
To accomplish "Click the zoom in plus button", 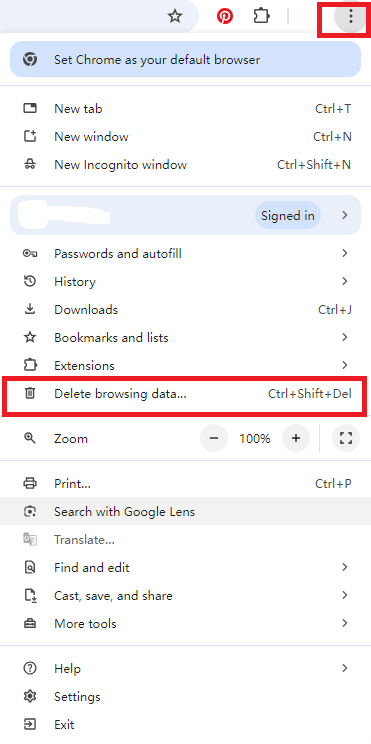I will (x=296, y=438).
